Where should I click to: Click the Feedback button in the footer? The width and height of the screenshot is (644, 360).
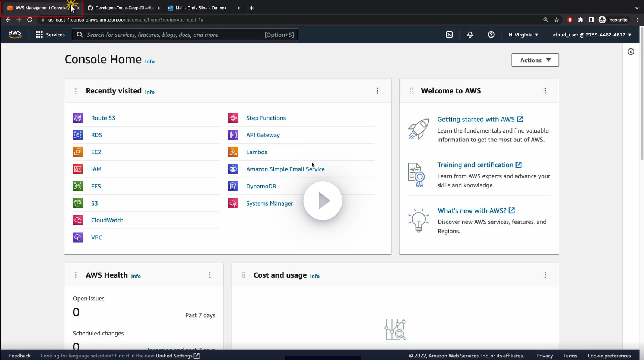20,356
